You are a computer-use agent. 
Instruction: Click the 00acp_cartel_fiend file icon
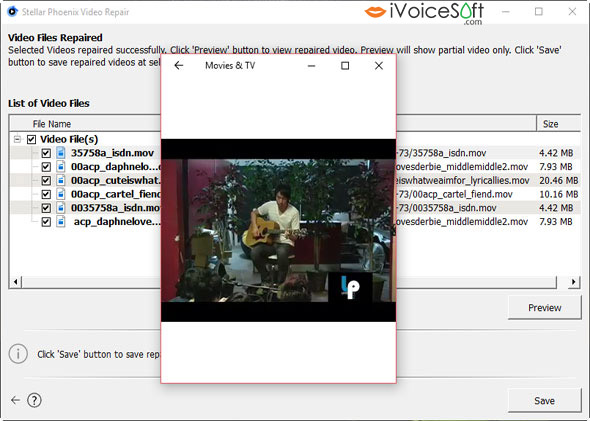(x=60, y=194)
